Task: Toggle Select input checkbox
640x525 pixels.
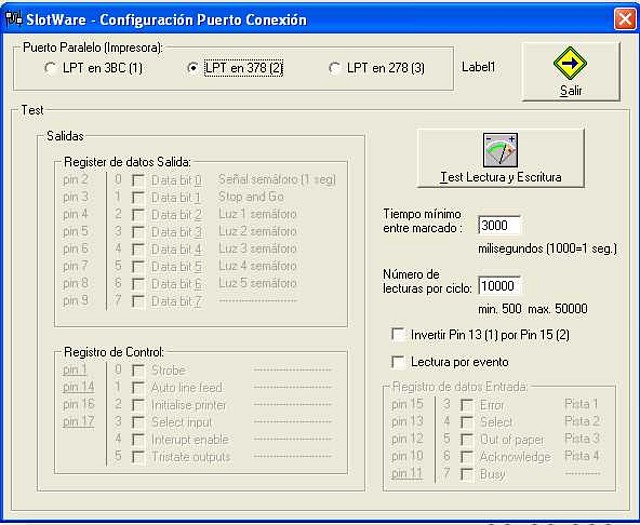Action: (138, 422)
